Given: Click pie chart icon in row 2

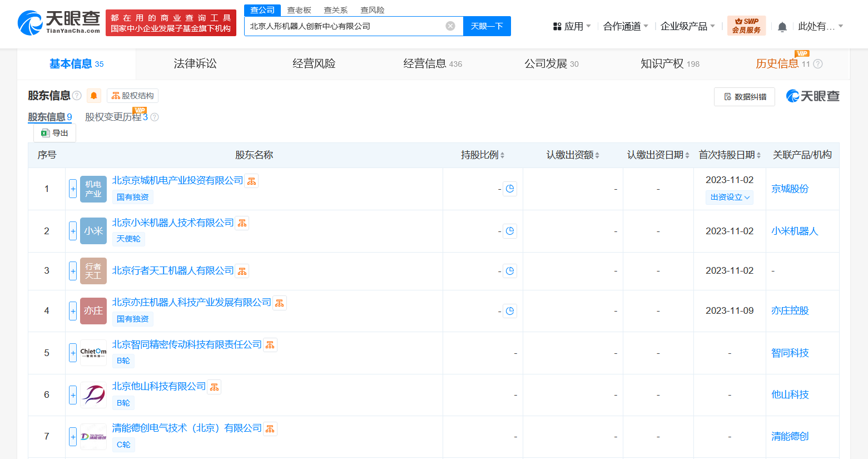Looking at the screenshot, I should tap(510, 231).
